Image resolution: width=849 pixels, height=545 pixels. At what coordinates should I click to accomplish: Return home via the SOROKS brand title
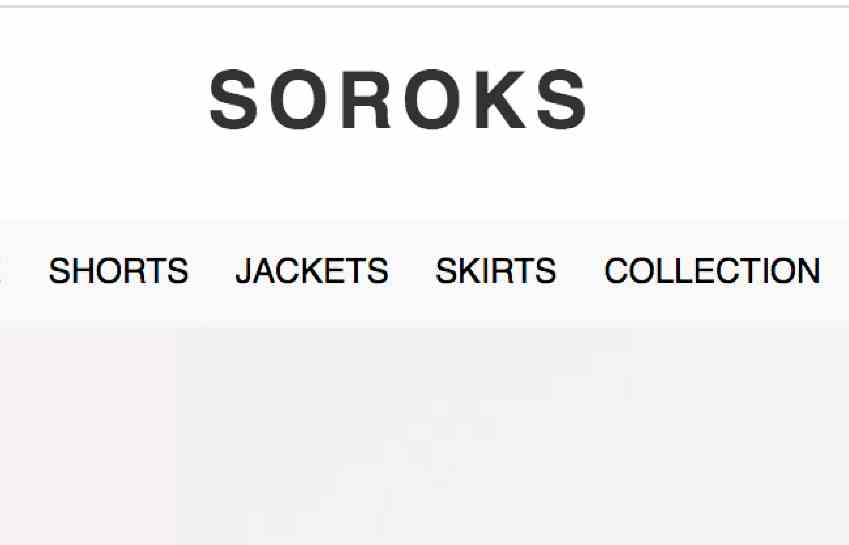click(398, 100)
